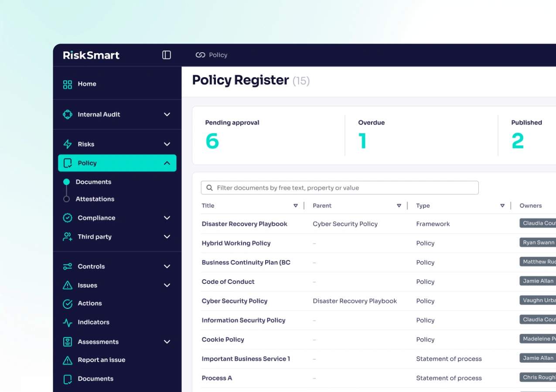
Task: Expand the Compliance chevron
Action: coord(167,218)
